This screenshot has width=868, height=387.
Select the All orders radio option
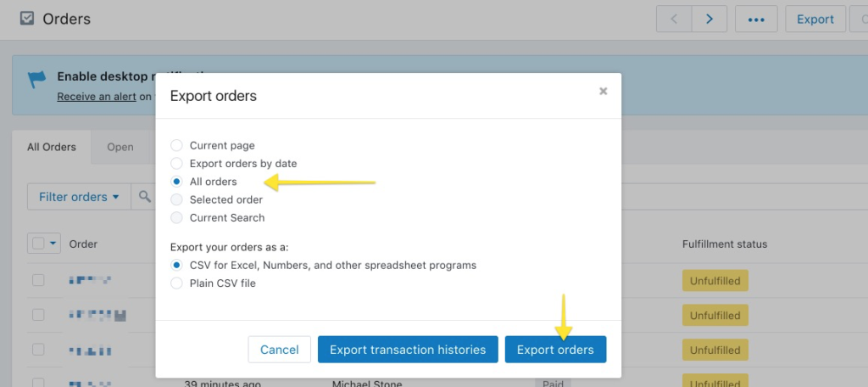click(x=176, y=182)
